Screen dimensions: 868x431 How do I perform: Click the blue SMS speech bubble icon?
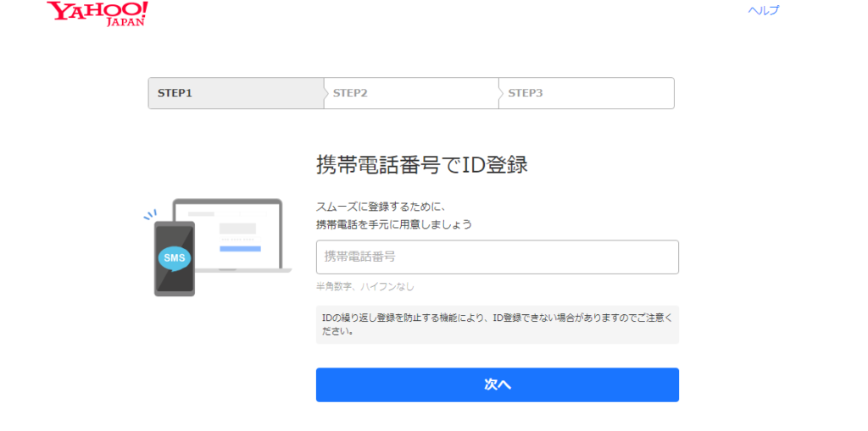click(x=175, y=257)
